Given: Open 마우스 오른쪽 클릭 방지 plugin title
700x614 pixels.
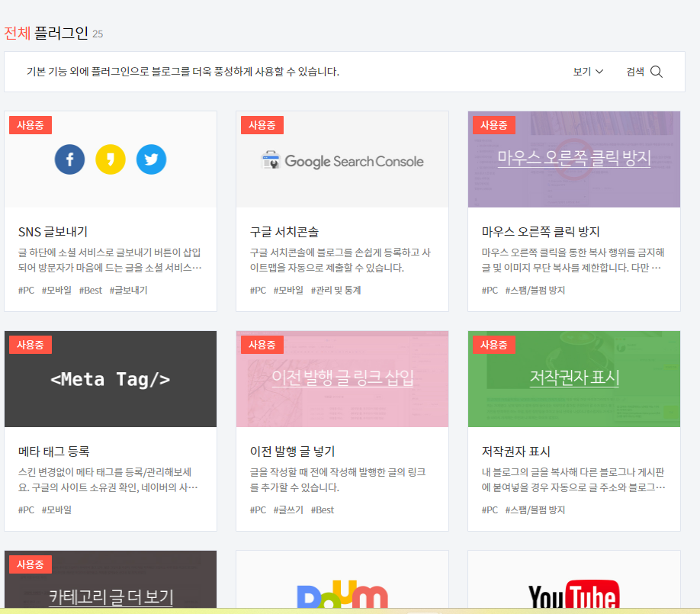Looking at the screenshot, I should point(541,232).
